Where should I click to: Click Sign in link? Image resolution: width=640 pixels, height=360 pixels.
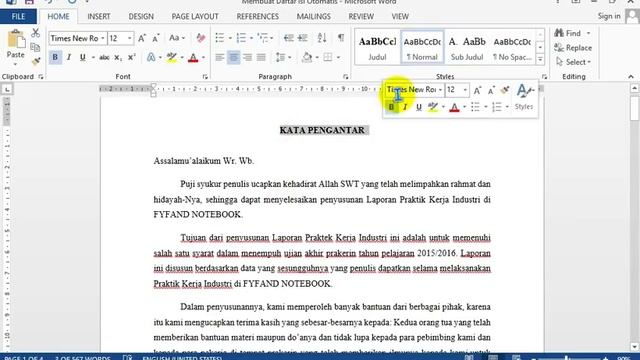tap(609, 16)
